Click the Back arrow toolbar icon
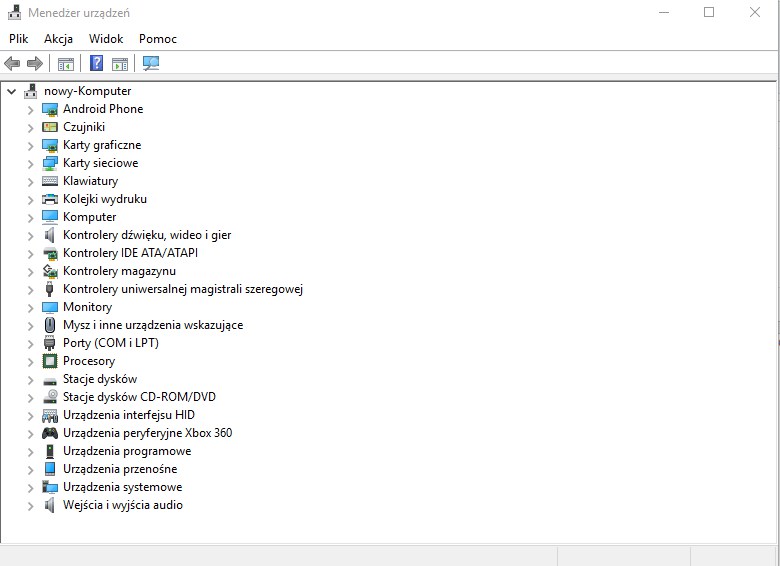 [12, 63]
